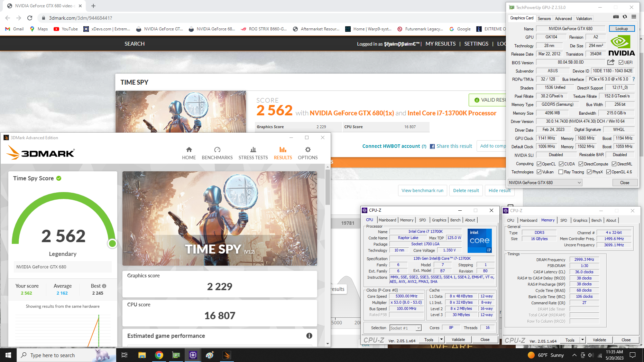Expand the Tools dropdown arrow in CPU-Z Memory window
Image resolution: width=644 pixels, height=362 pixels.
(582, 340)
